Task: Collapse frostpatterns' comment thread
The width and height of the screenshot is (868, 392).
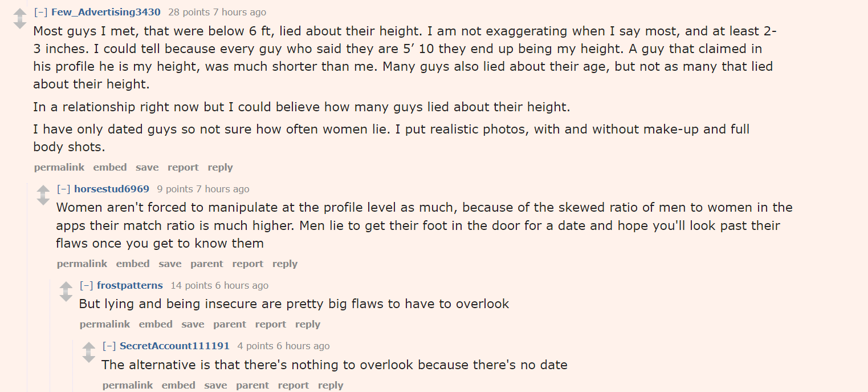Action: (x=86, y=285)
